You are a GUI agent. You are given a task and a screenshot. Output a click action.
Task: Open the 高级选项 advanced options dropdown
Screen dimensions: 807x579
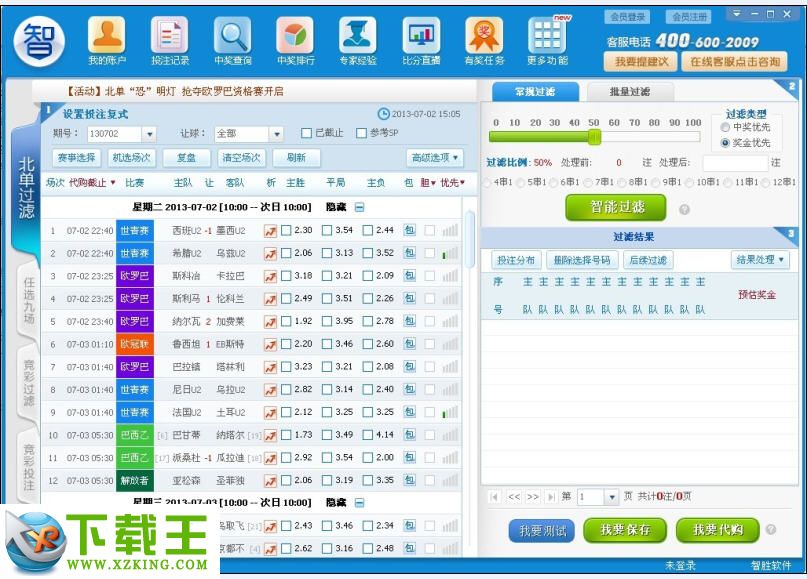click(433, 158)
